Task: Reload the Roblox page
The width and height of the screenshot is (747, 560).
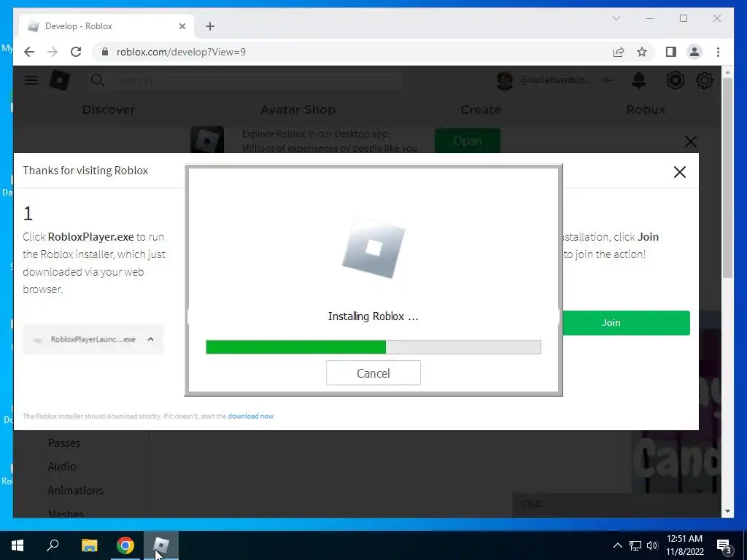Action: (x=76, y=52)
